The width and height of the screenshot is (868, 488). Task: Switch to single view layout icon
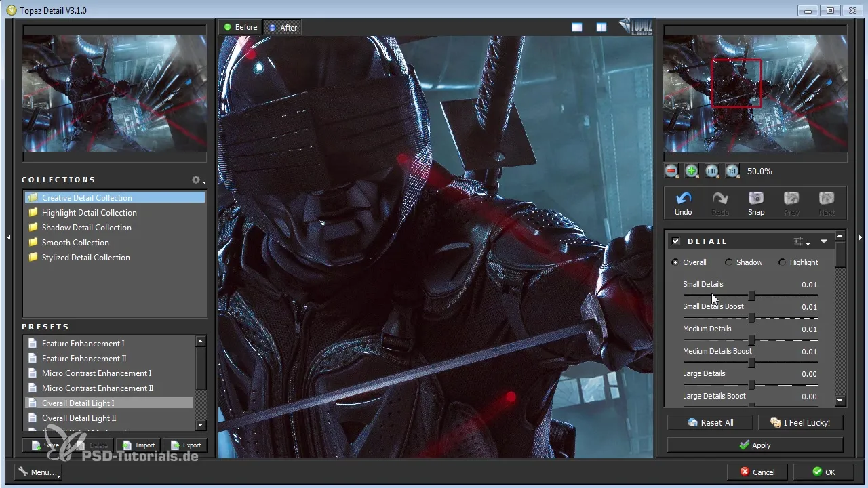[x=577, y=27]
